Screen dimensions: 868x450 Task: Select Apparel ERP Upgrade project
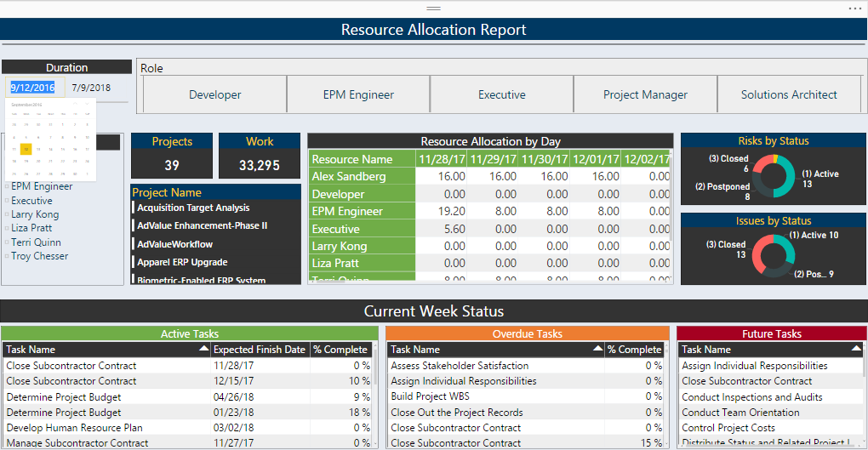click(x=182, y=262)
